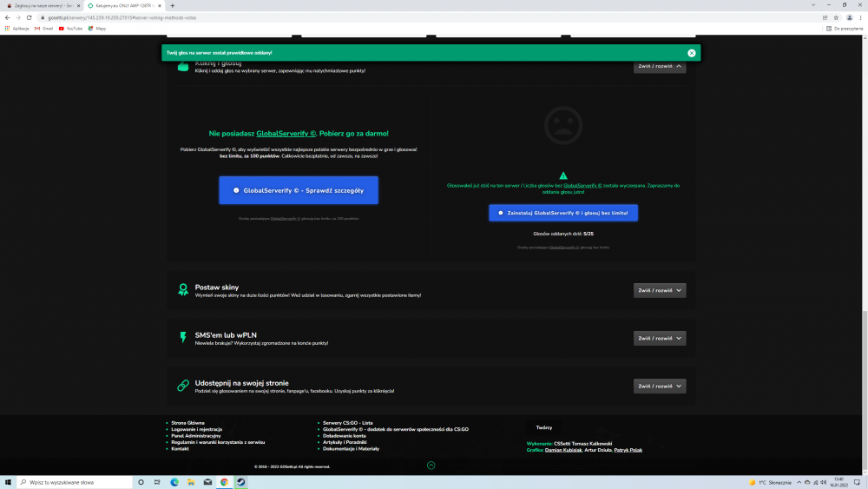Open the Do przeczytania reading list
Image resolution: width=868 pixels, height=489 pixels.
pyautogui.click(x=845, y=29)
